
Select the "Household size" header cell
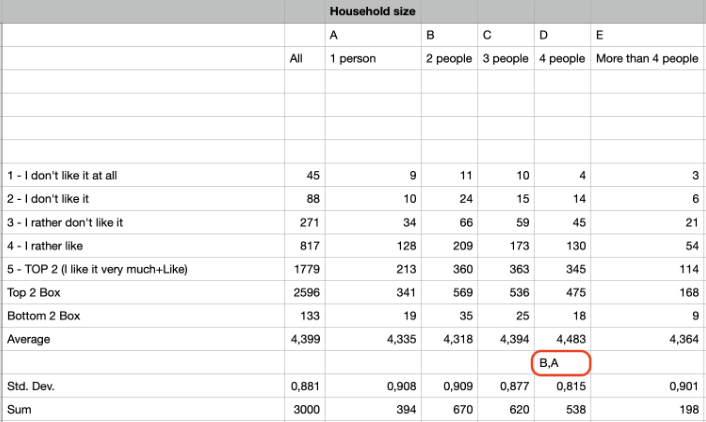point(373,11)
